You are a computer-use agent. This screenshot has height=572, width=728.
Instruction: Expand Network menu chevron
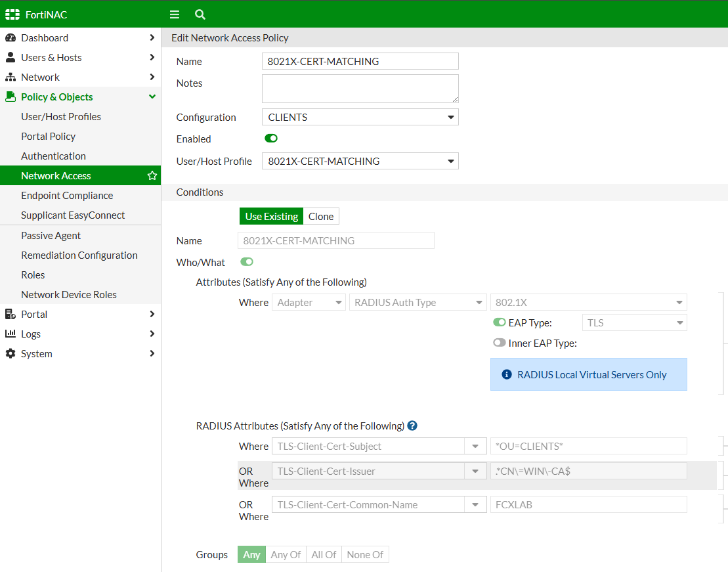coord(152,77)
